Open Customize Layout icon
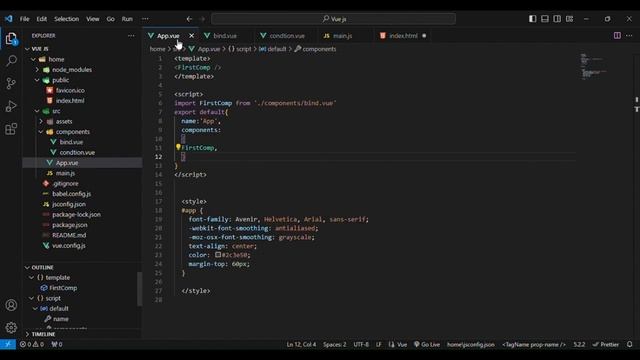 [569, 19]
